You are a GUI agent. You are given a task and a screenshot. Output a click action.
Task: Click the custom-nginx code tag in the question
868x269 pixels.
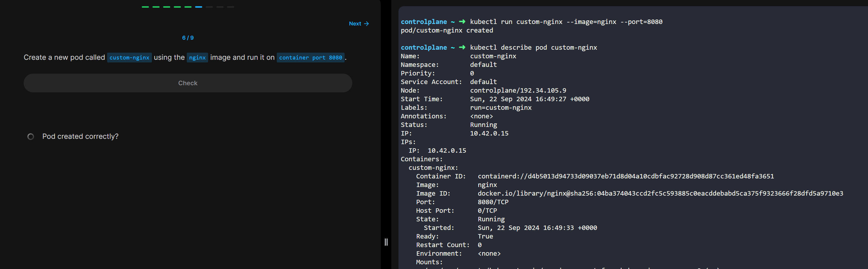pyautogui.click(x=129, y=58)
